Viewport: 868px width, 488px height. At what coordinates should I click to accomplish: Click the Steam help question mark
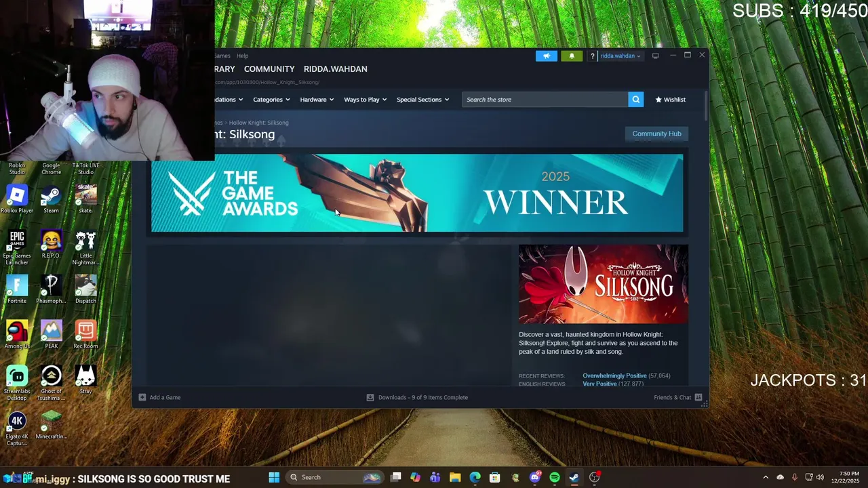point(592,56)
